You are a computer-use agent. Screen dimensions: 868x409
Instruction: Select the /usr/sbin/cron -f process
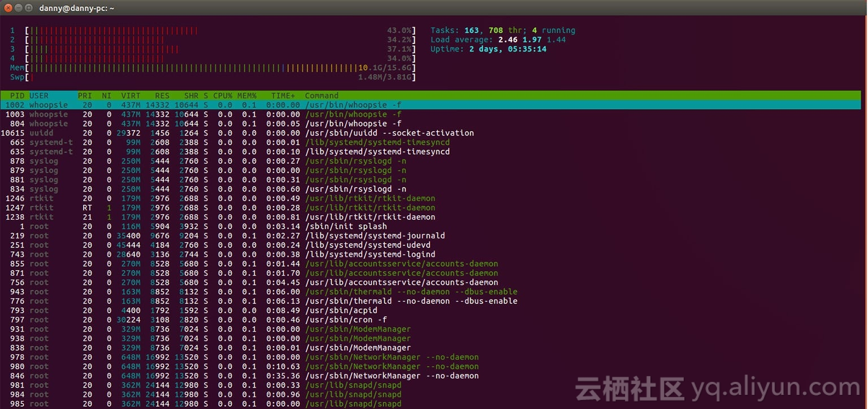coord(431,319)
